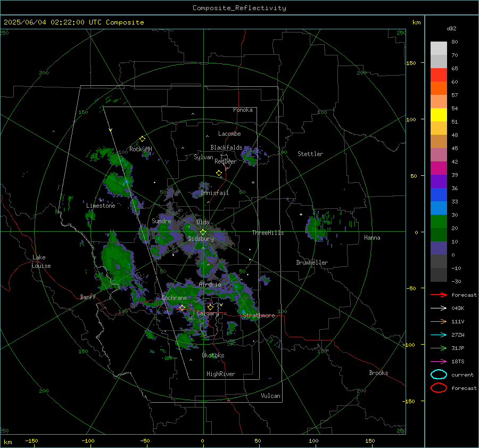The width and height of the screenshot is (479, 448).
Task: Click the white plus marker west of Hanna
Action: (x=301, y=214)
